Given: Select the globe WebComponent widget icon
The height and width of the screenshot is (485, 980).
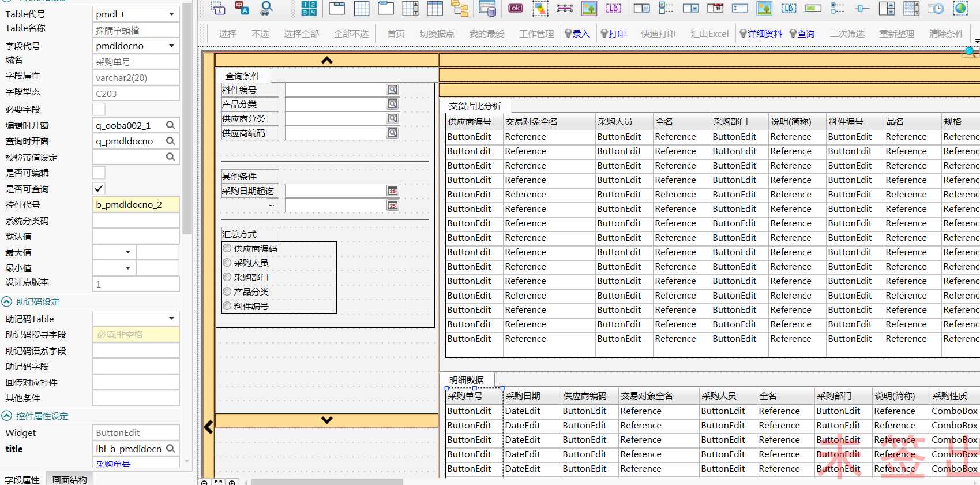Looking at the screenshot, I should click(960, 8).
